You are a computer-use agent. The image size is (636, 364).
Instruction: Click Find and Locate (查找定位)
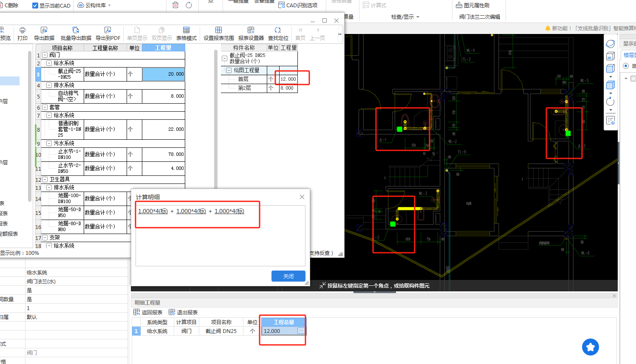[278, 34]
